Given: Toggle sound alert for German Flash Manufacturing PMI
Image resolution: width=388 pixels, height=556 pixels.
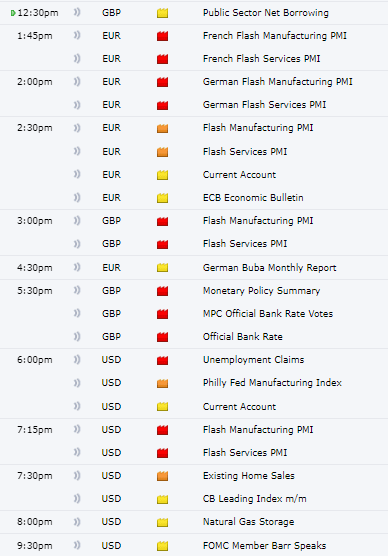Looking at the screenshot, I should coord(77,82).
